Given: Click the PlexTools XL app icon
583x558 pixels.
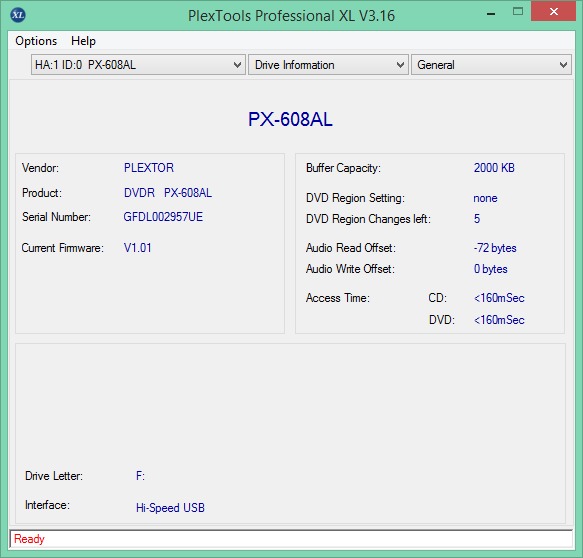Looking at the screenshot, I should [x=18, y=15].
